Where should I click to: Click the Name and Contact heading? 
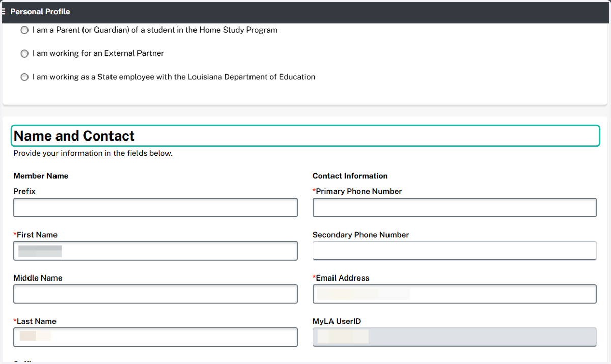point(74,136)
